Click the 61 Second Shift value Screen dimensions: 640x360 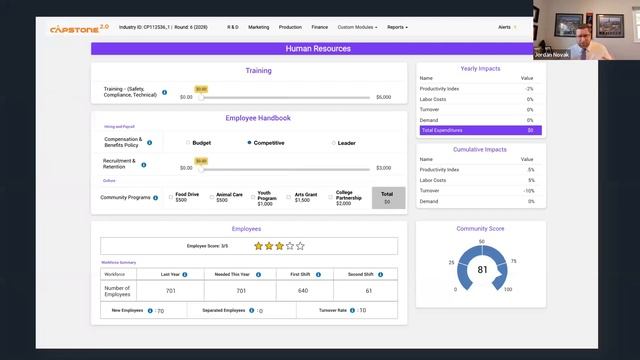click(x=369, y=291)
